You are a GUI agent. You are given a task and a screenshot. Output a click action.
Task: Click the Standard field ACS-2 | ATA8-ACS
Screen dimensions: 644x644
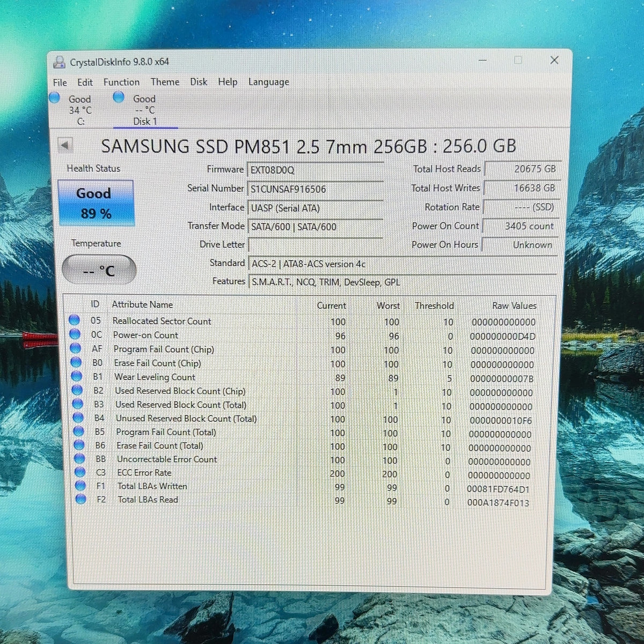pyautogui.click(x=402, y=264)
